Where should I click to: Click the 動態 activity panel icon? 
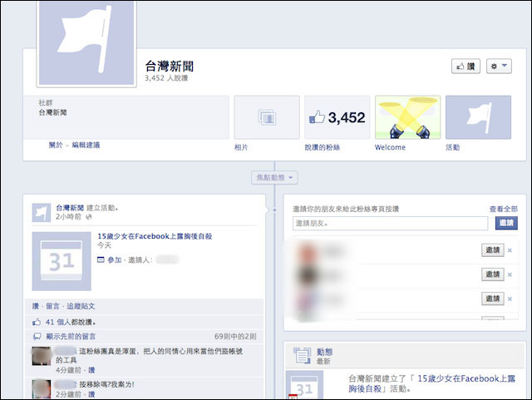click(x=302, y=356)
